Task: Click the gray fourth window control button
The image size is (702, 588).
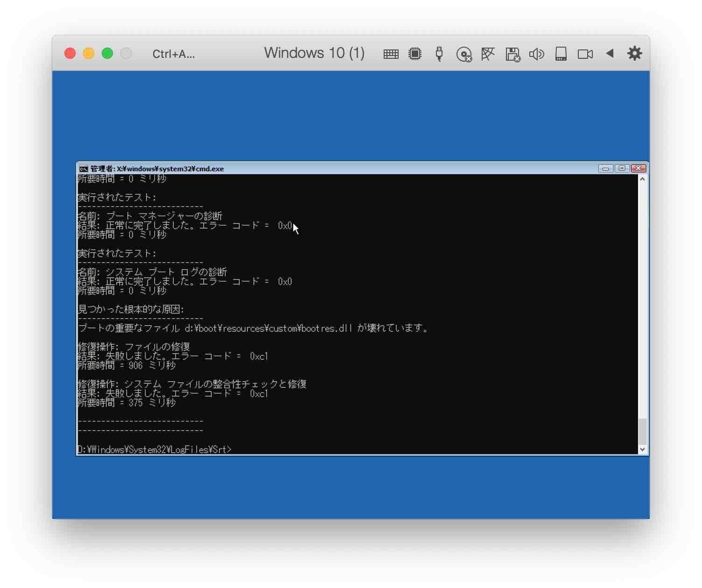Action: pyautogui.click(x=126, y=53)
